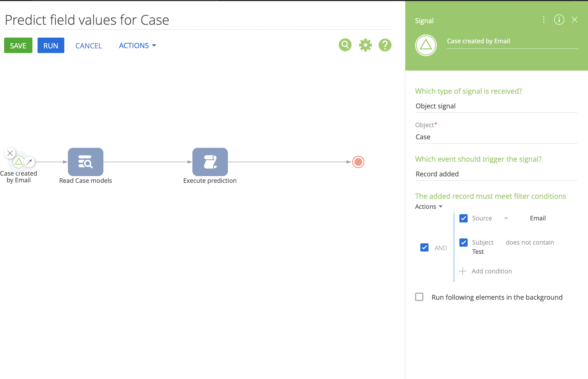The width and height of the screenshot is (588, 379).
Task: Click Read Case models label
Action: pyautogui.click(x=86, y=181)
